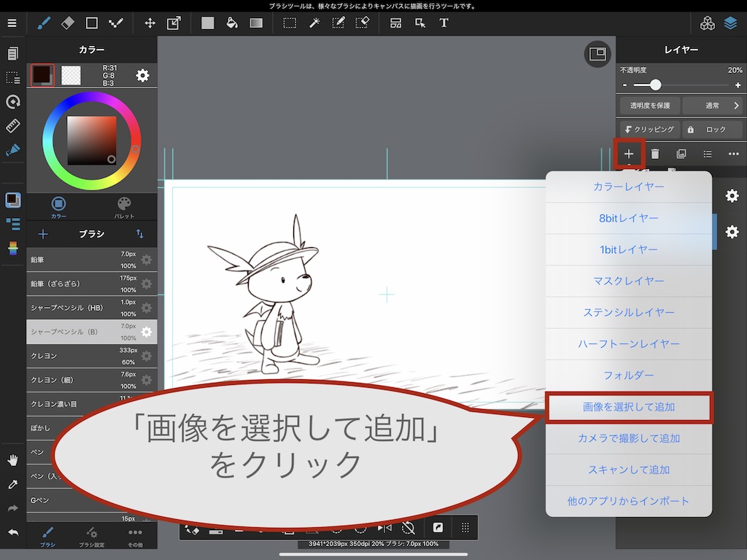Open the layer more options ellipsis
This screenshot has height=560, width=747.
point(733,154)
